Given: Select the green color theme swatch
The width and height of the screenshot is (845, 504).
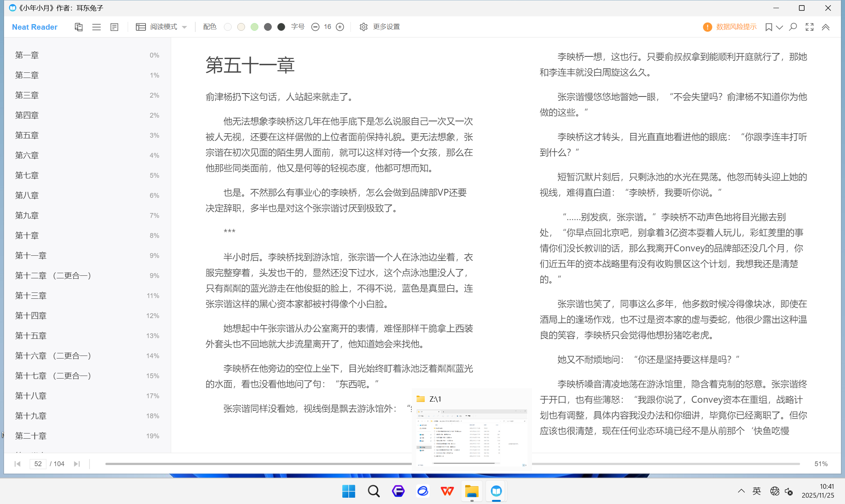Looking at the screenshot, I should tap(254, 27).
